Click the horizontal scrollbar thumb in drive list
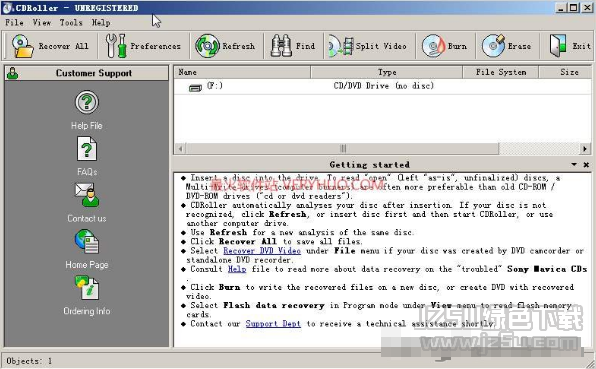The width and height of the screenshot is (596, 369). tap(342, 149)
